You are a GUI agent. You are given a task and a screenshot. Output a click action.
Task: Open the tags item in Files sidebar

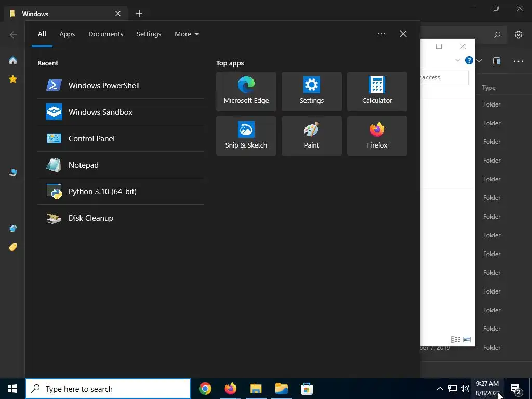[x=13, y=247]
